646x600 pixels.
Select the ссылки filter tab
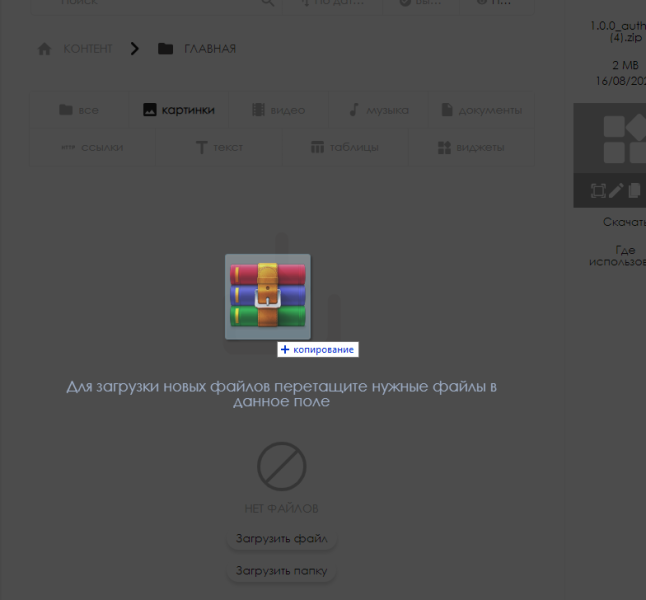(92, 148)
